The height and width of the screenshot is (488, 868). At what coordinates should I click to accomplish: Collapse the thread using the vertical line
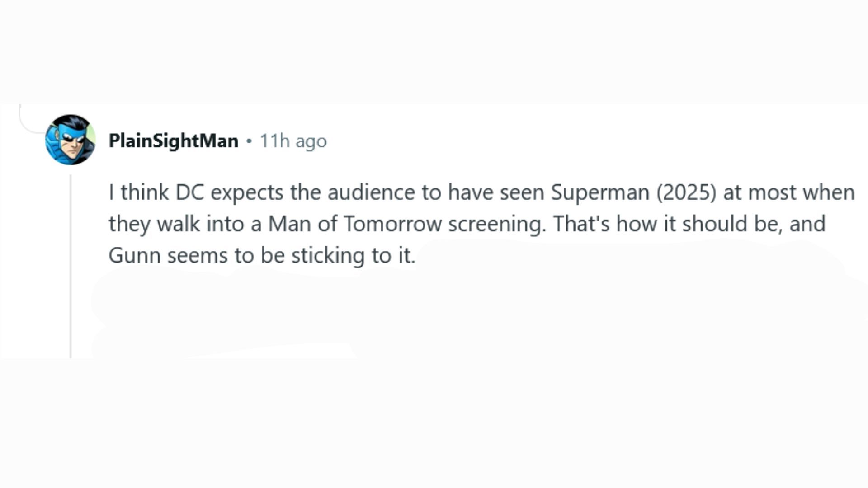[x=71, y=267]
